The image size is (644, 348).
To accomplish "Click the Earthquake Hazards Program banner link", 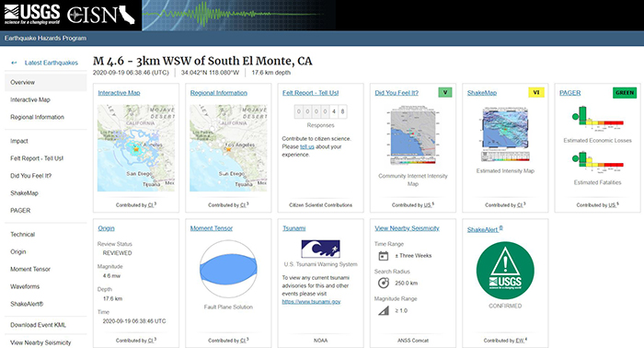I will point(45,39).
